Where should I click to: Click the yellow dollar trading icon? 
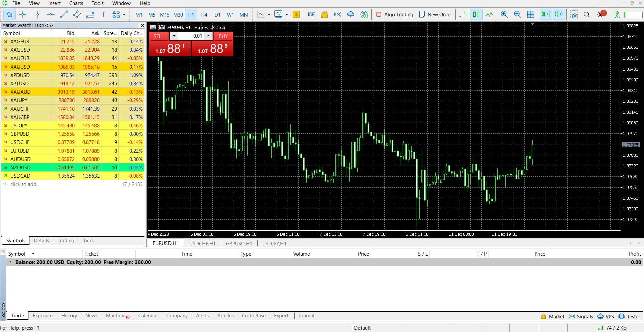[296, 14]
